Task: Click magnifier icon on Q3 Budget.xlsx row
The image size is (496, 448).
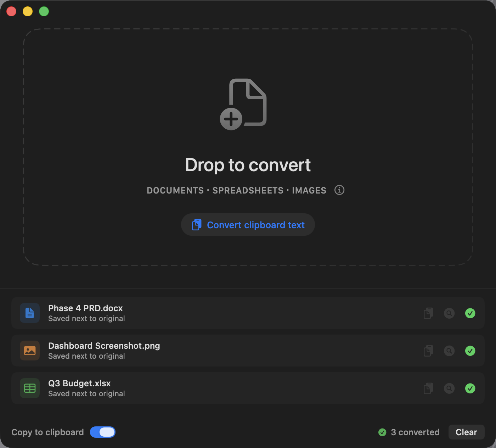Action: [x=449, y=388]
